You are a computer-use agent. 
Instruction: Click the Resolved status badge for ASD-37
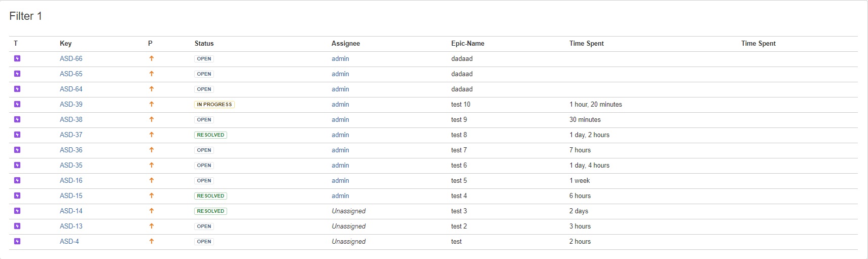point(210,135)
